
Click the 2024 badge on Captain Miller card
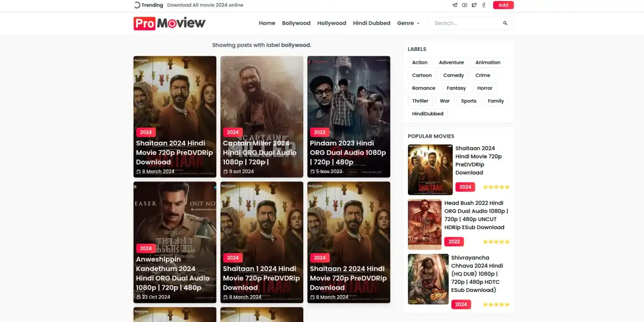[233, 132]
